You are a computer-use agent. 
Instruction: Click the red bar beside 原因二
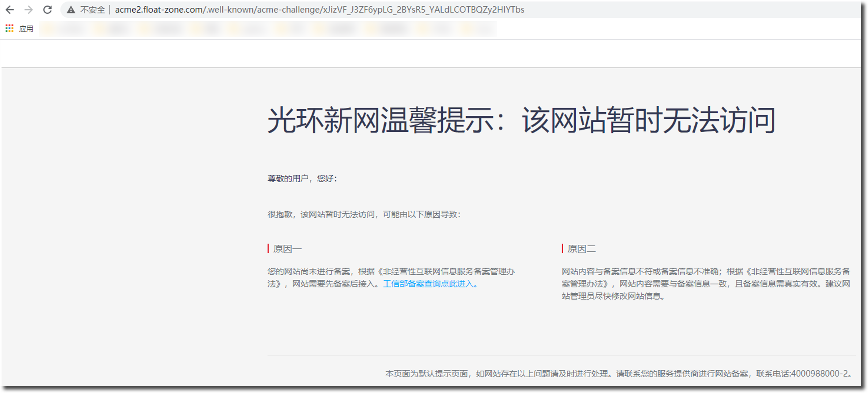tap(562, 249)
